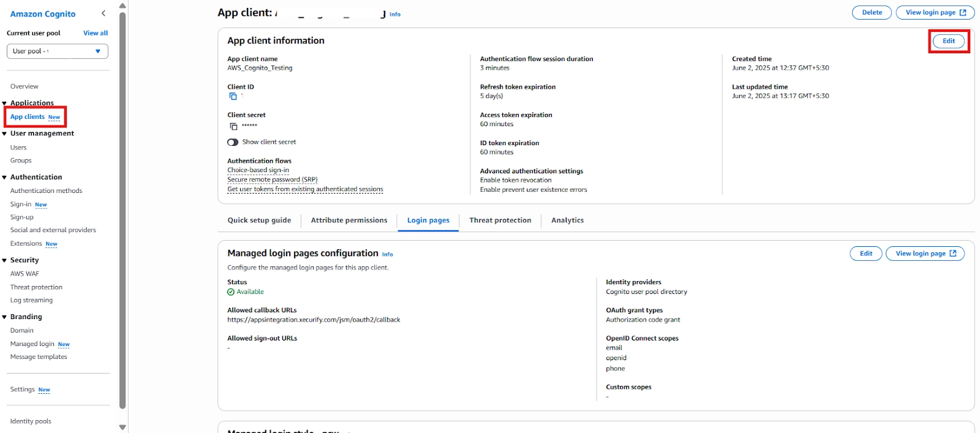Open Authentication methods in sidebar
Viewport: 980px width, 433px height.
point(46,191)
